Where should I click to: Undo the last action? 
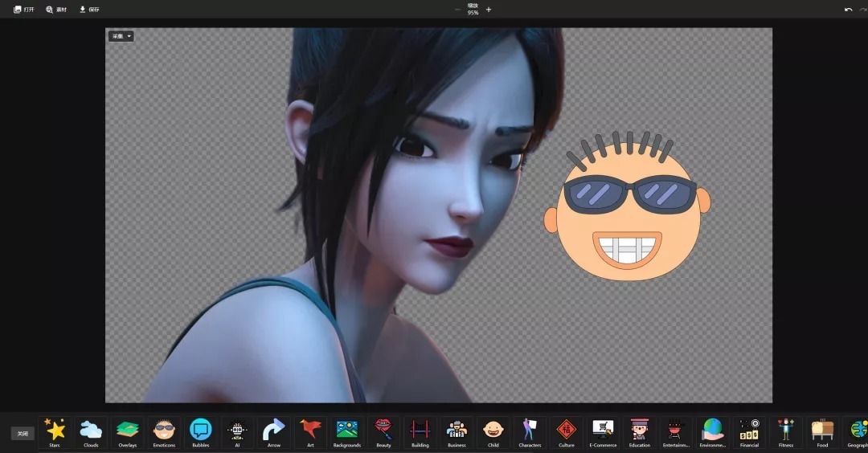(848, 10)
